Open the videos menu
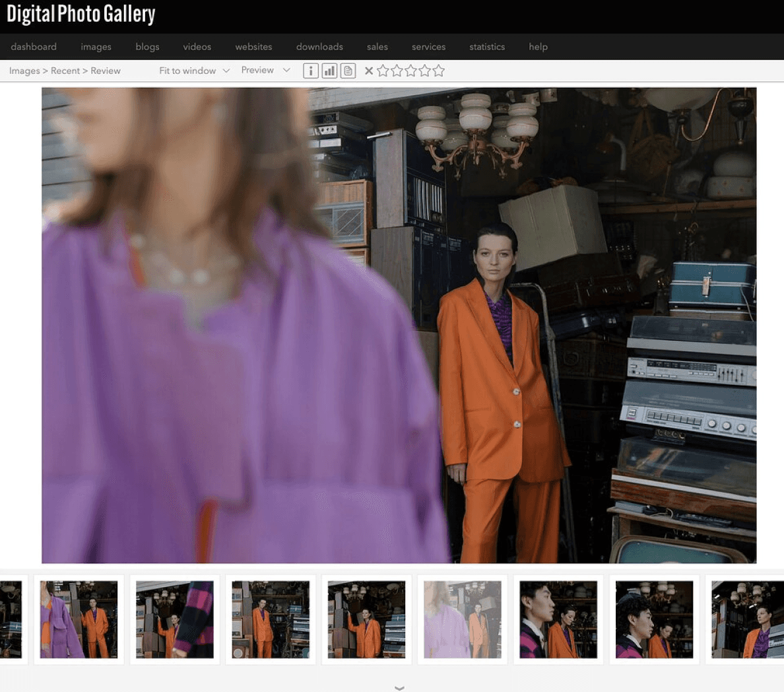The image size is (784, 692). (197, 46)
